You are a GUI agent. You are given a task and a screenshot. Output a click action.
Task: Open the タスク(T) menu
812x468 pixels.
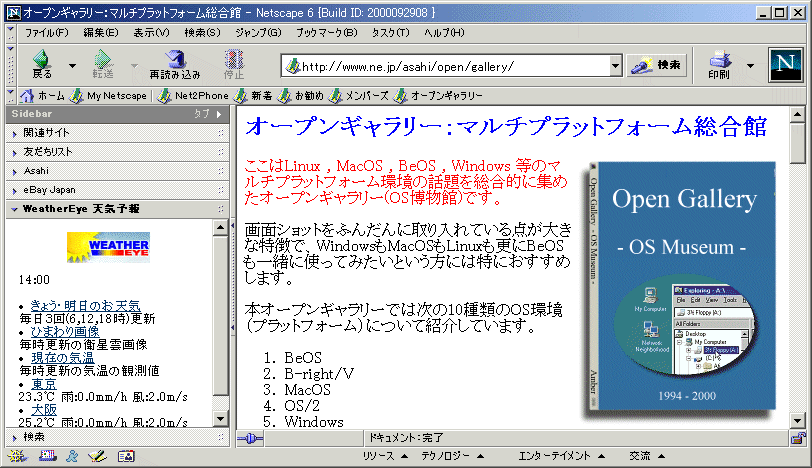390,33
